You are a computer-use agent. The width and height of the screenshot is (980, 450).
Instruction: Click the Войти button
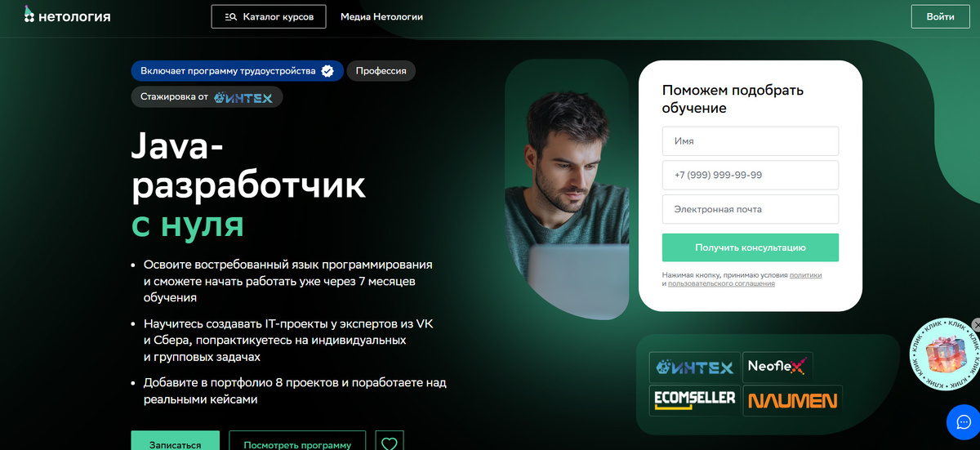pos(940,16)
